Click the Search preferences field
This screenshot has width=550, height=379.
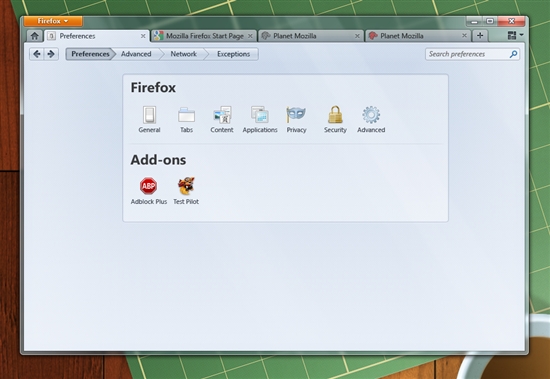tap(472, 54)
